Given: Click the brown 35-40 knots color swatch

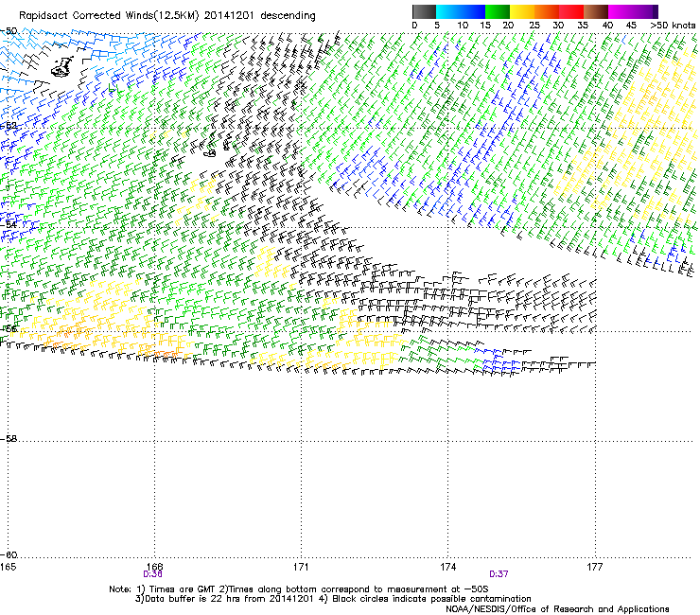Looking at the screenshot, I should (596, 11).
